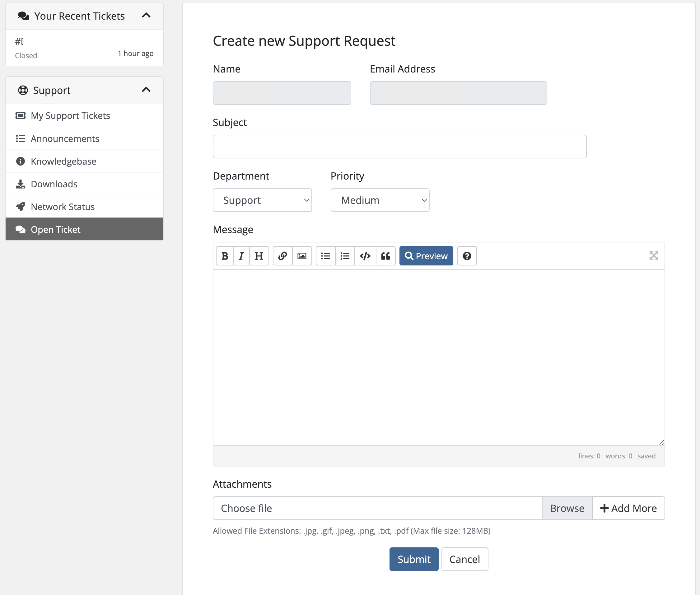
Task: Collapse the Your Recent Tickets panel
Action: click(x=146, y=16)
